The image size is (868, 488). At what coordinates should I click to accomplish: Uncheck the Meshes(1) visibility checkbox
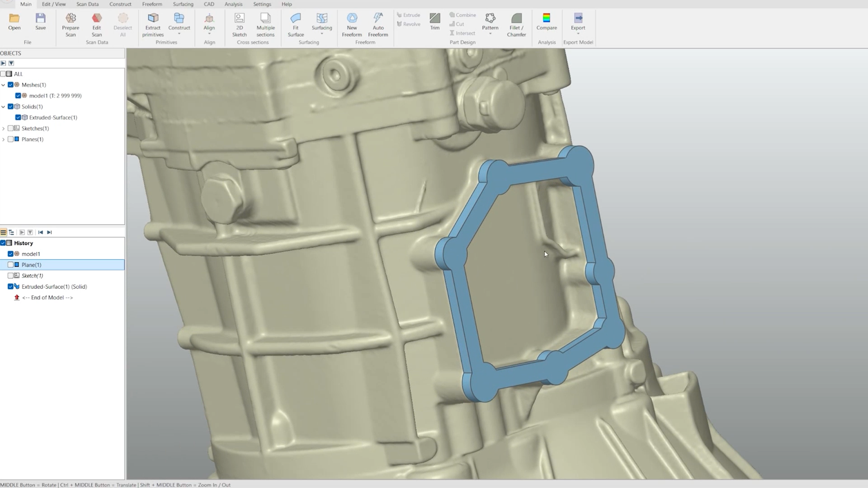tap(10, 85)
